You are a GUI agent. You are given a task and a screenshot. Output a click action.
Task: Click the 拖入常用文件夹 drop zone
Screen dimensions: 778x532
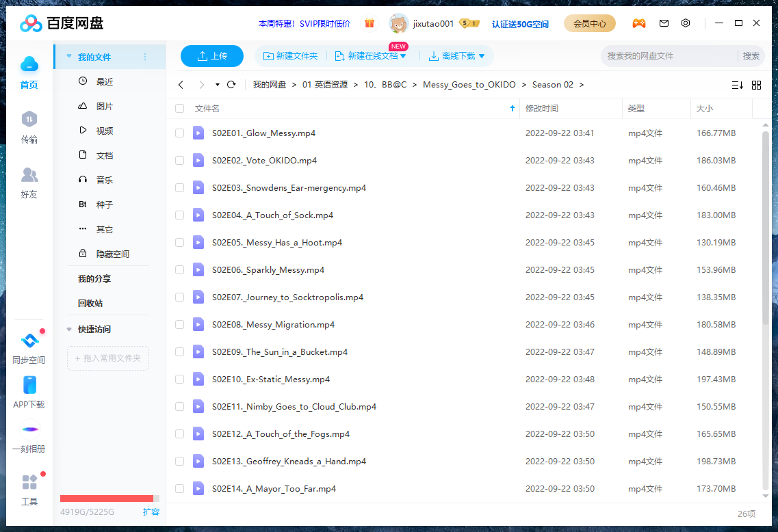[108, 358]
